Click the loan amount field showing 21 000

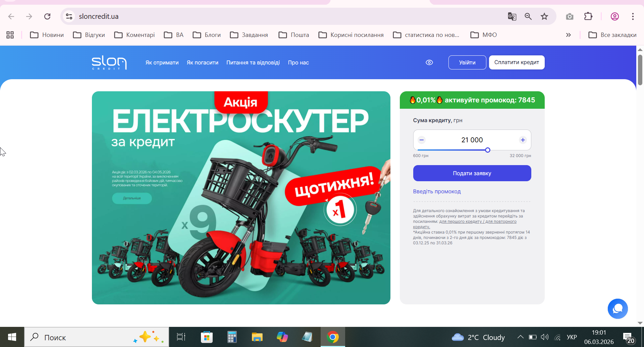pos(472,140)
